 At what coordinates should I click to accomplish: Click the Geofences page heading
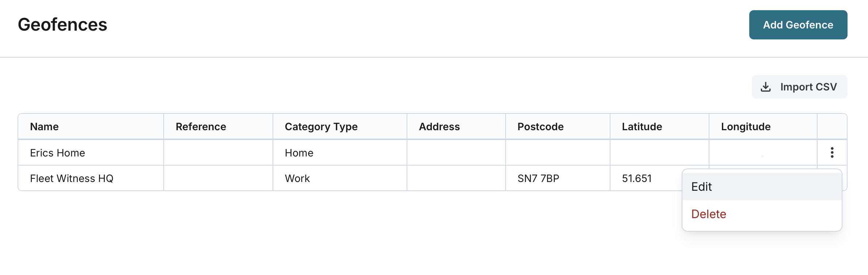(x=62, y=25)
